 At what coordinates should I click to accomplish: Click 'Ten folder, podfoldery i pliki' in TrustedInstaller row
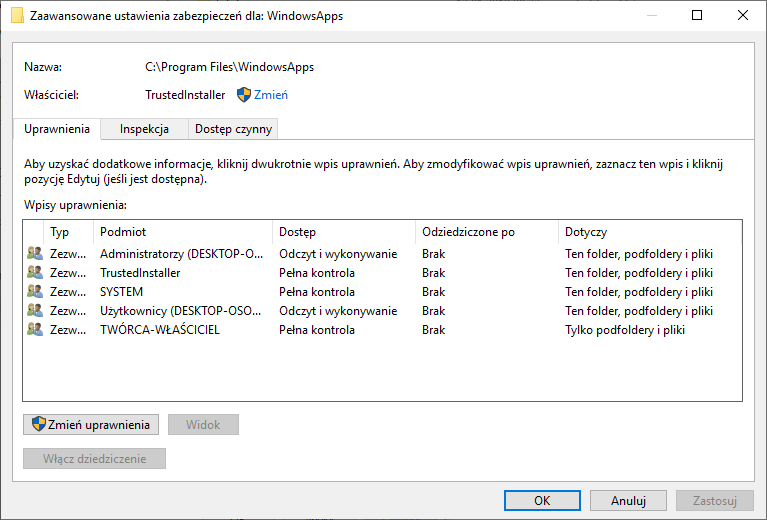tap(639, 273)
